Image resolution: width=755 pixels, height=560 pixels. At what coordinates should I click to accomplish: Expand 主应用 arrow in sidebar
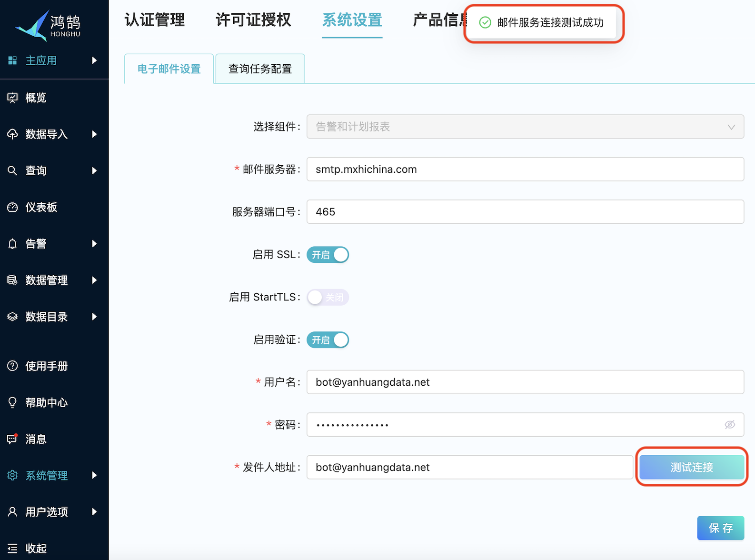coord(94,60)
